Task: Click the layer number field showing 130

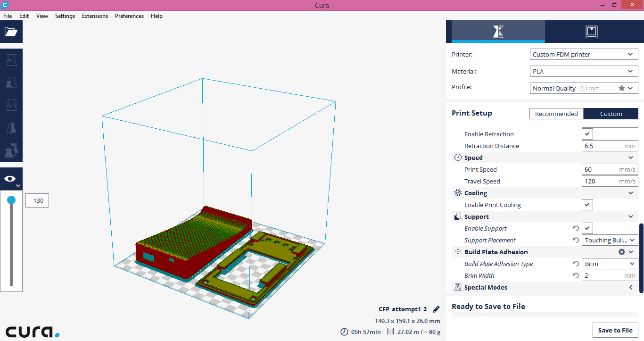Action: pyautogui.click(x=37, y=200)
